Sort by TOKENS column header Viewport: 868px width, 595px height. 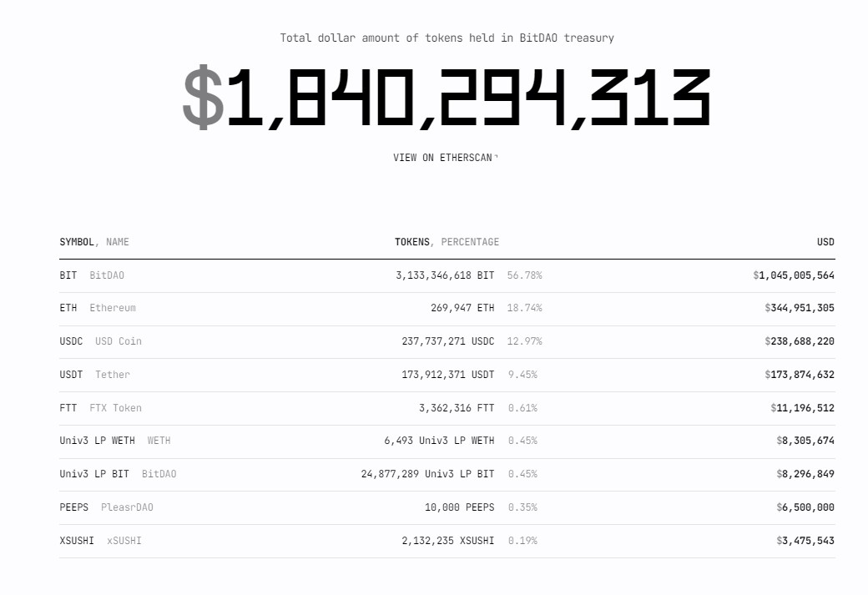point(411,242)
